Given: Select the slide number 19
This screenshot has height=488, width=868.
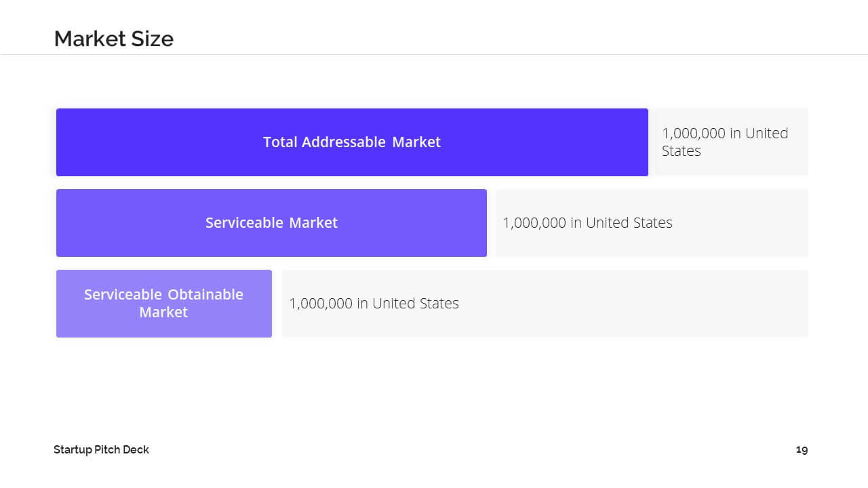Looking at the screenshot, I should pyautogui.click(x=802, y=449).
